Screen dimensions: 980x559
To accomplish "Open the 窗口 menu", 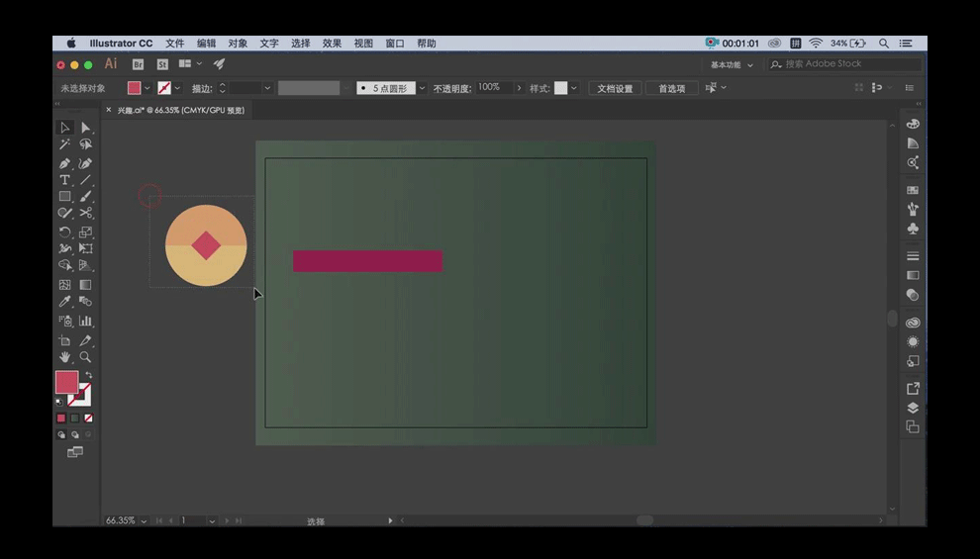I will 395,44.
